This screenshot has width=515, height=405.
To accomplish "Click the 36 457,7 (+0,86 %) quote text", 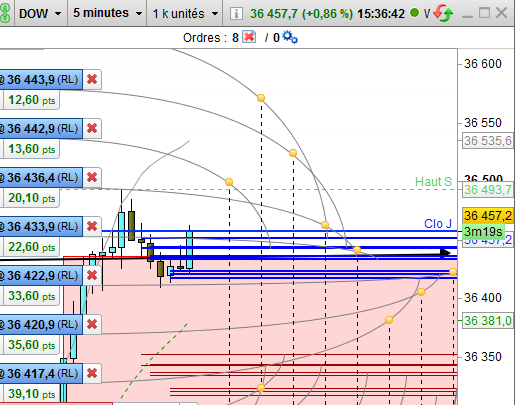I will [301, 14].
